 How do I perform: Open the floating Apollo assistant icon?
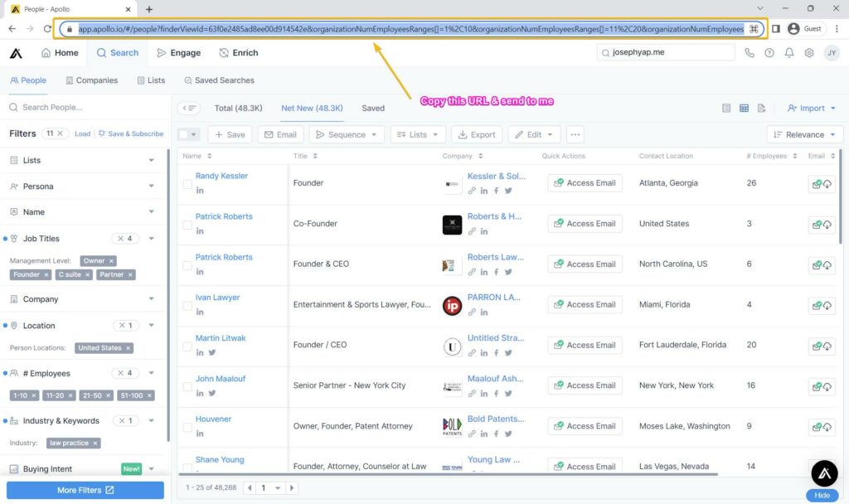pyautogui.click(x=824, y=473)
